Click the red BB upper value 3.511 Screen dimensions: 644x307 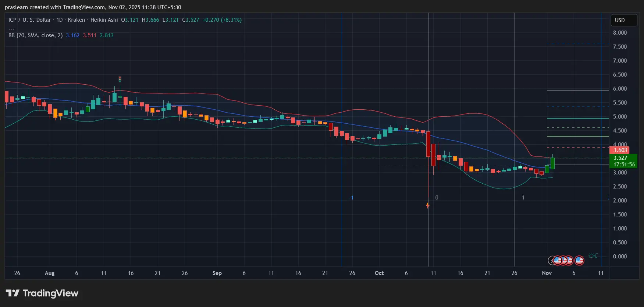(x=90, y=35)
